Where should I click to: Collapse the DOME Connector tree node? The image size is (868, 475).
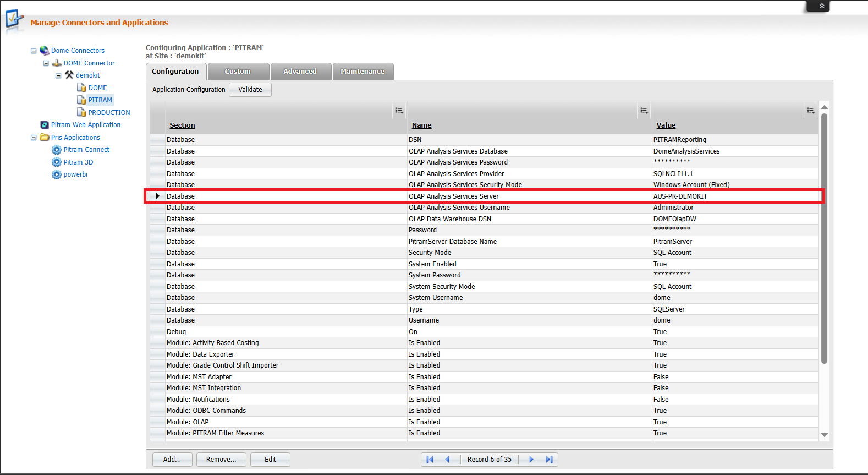pyautogui.click(x=46, y=63)
